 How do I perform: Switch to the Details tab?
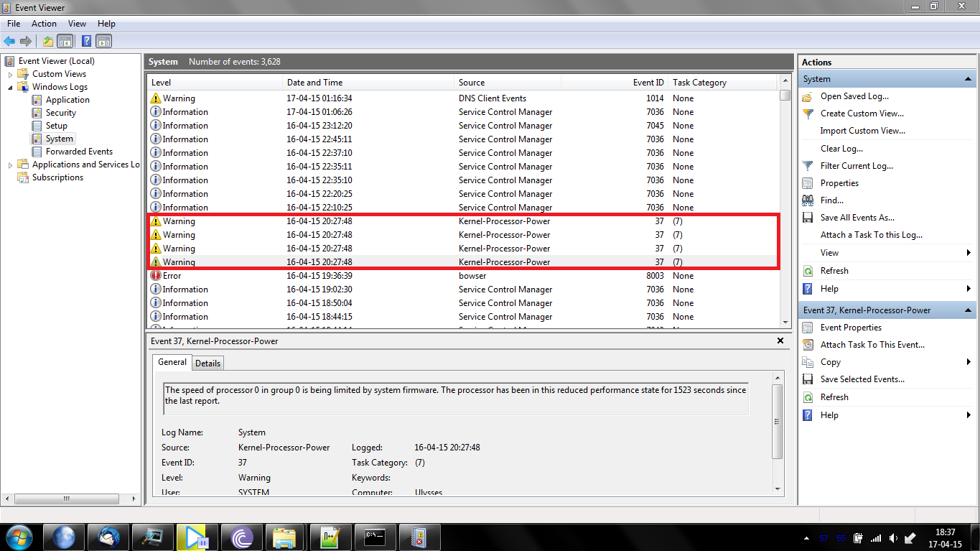pos(208,363)
